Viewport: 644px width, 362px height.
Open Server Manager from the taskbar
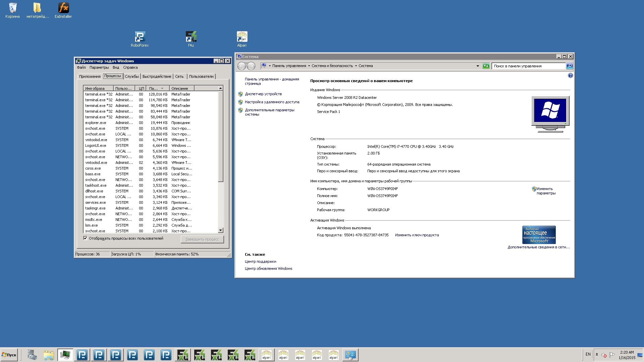click(x=32, y=355)
